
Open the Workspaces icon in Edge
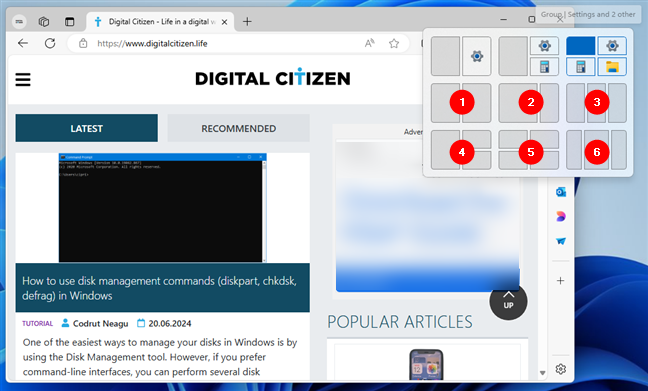[x=44, y=21]
